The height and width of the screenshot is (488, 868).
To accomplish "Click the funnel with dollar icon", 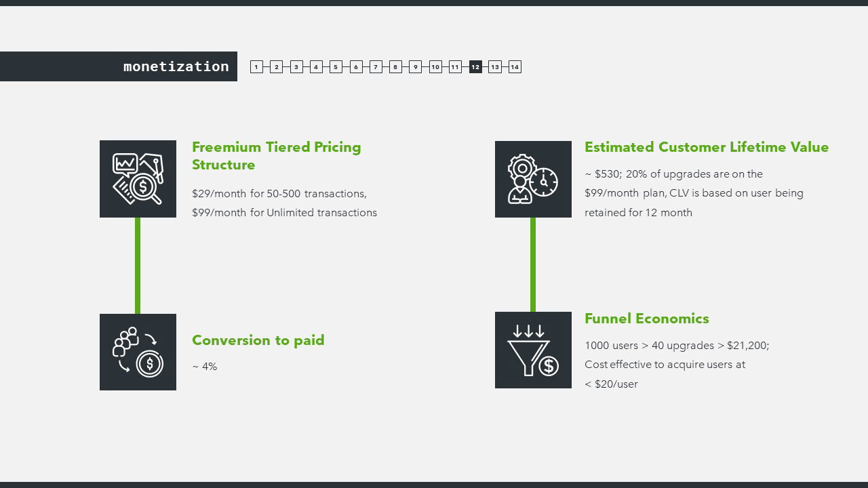I will 533,350.
